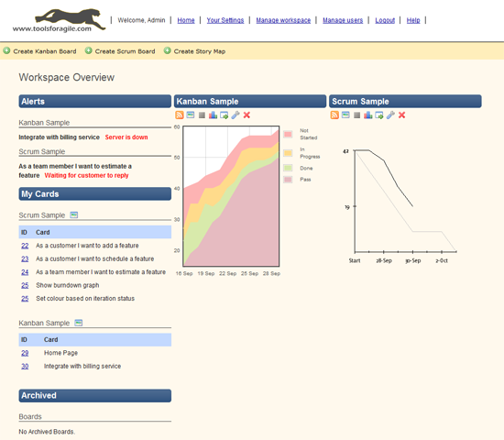504x440 pixels.
Task: Open card ID 25 for Set colour based on iteration status
Action: point(25,299)
